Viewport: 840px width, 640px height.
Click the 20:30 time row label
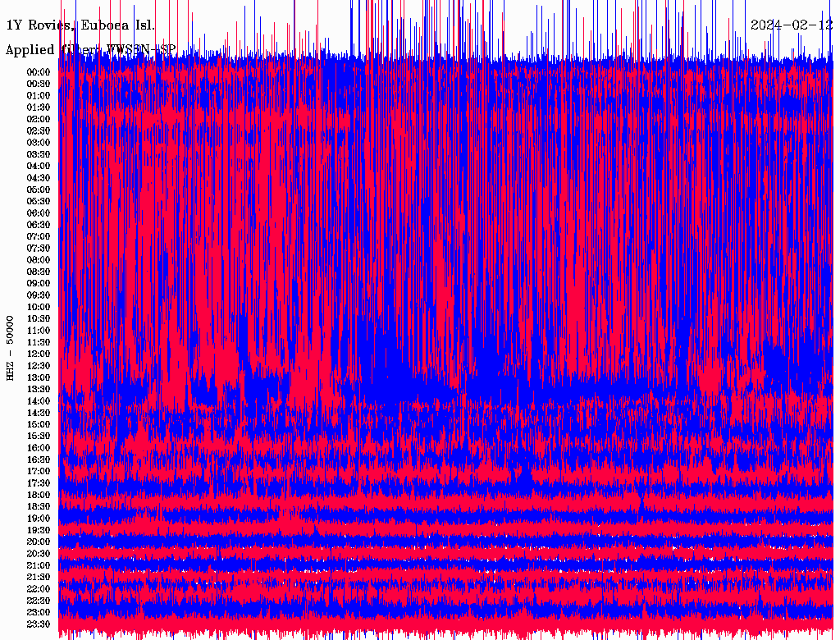[39, 554]
